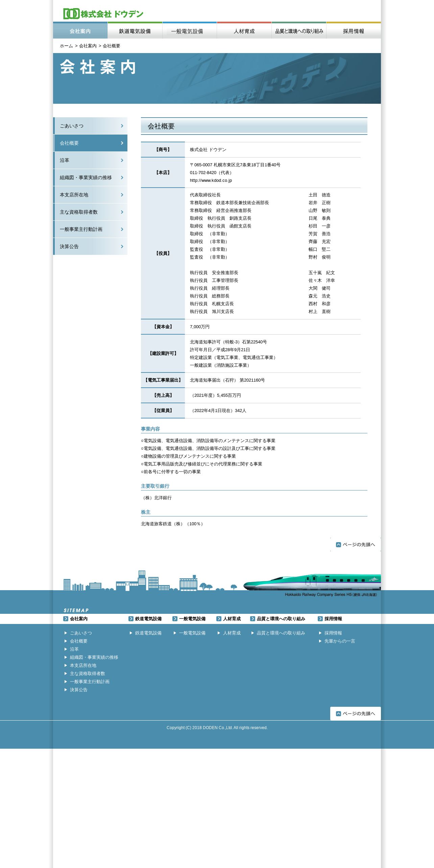
Task: Click arrow icon beside heading 品質と環境への取り組み
Action: click(252, 619)
